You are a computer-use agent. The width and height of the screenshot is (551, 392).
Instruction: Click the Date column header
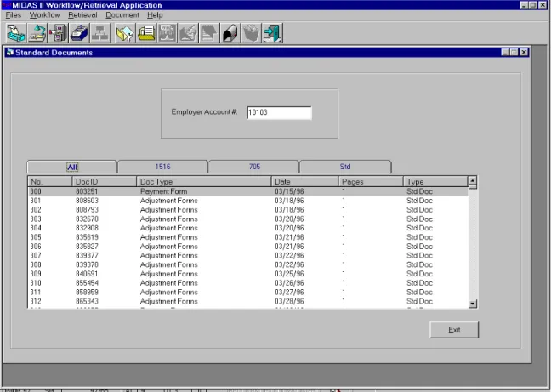(304, 182)
